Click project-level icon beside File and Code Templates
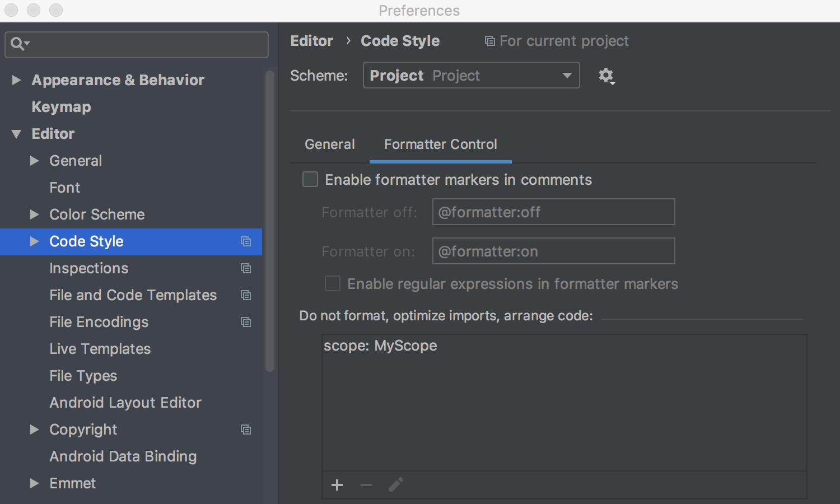840x504 pixels. pos(245,295)
